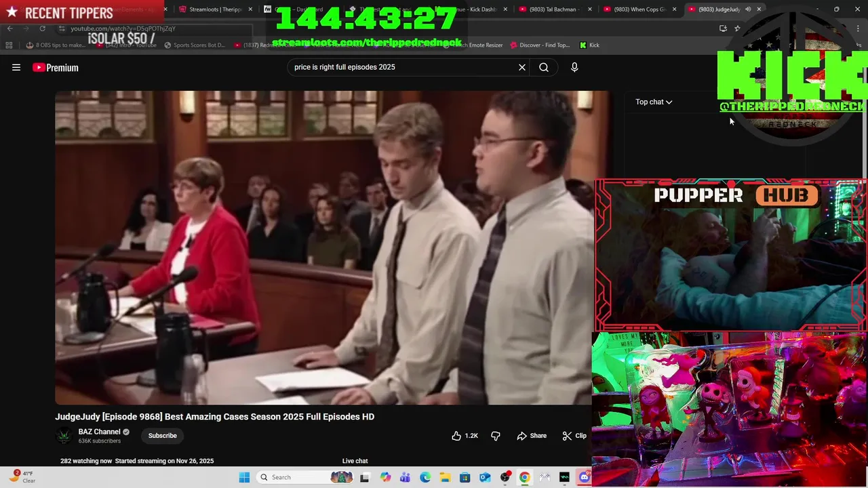Reload the page in Chrome
868x488 pixels.
tap(42, 28)
